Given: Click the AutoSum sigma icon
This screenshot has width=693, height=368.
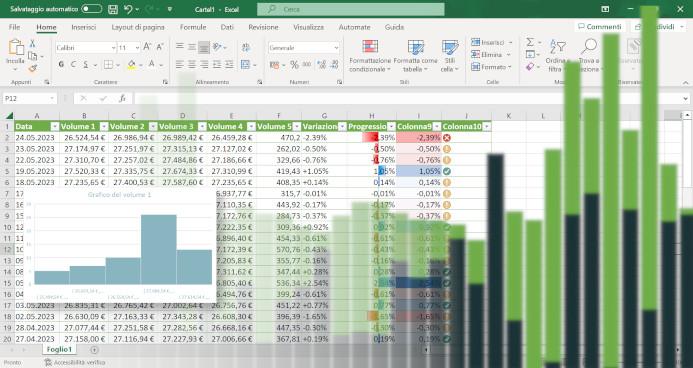Looking at the screenshot, I should click(x=530, y=42).
